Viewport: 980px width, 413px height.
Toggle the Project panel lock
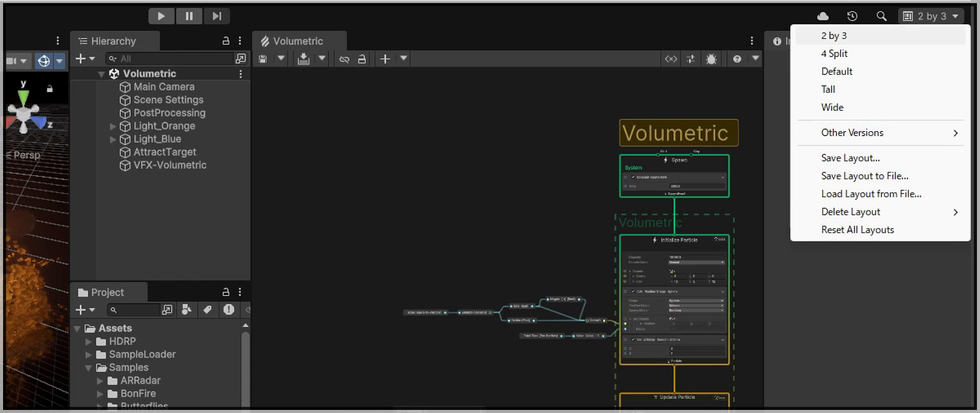tap(226, 292)
